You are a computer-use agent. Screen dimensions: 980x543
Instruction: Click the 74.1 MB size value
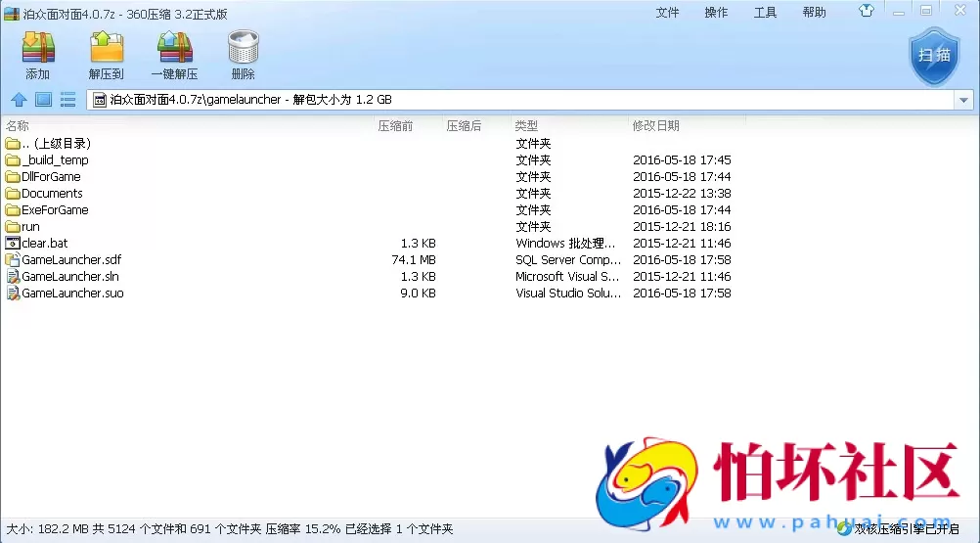414,260
